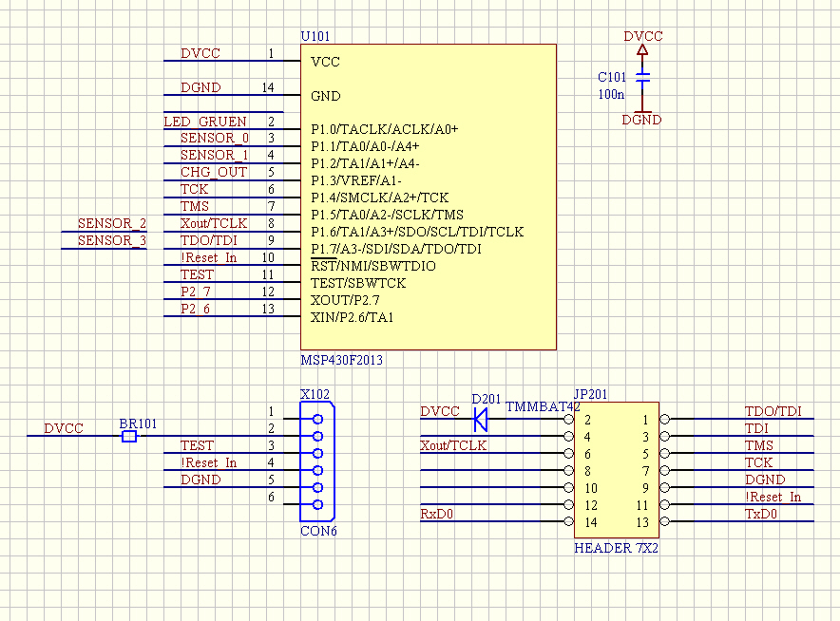Screen dimensions: 840x621
Task: Select the JP201 header body
Action: pyautogui.click(x=617, y=470)
